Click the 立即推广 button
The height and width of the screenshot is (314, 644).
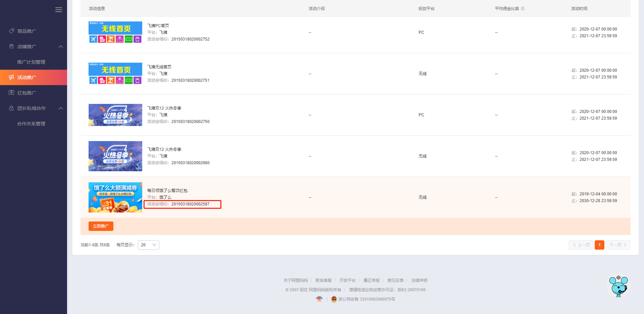(x=101, y=226)
